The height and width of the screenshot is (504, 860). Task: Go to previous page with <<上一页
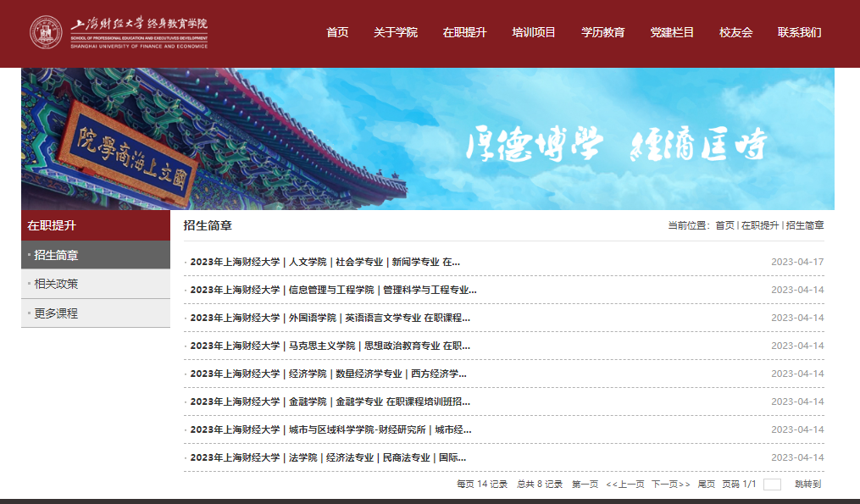click(624, 485)
